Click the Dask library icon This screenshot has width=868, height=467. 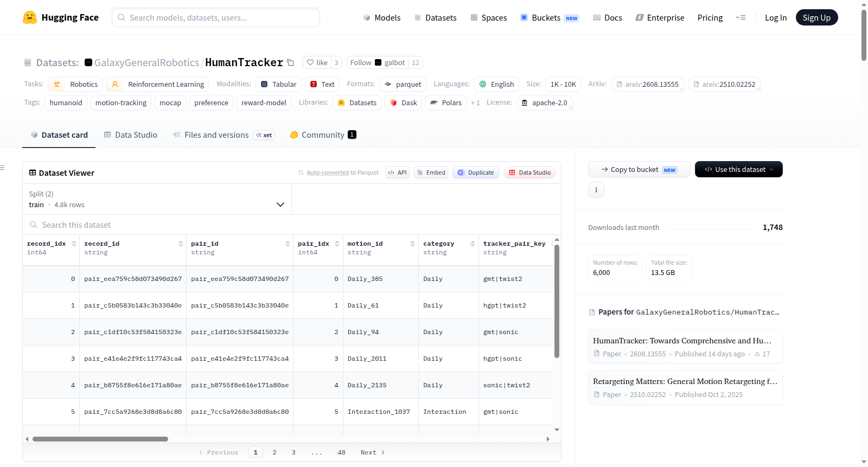pyautogui.click(x=393, y=103)
